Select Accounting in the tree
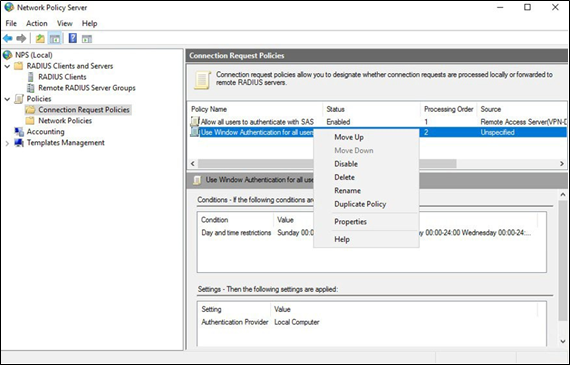This screenshot has width=570, height=365. click(x=45, y=132)
